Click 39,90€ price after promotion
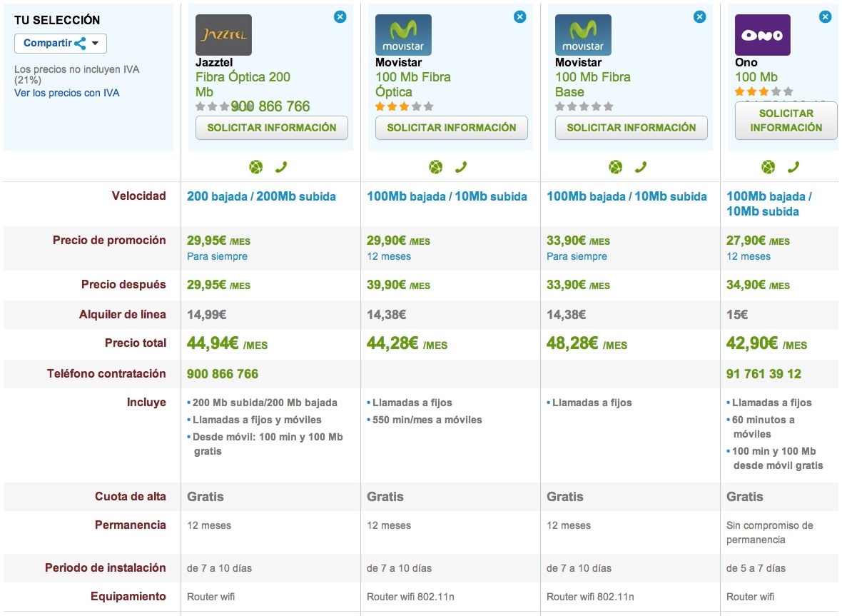The height and width of the screenshot is (616, 842). point(398,286)
